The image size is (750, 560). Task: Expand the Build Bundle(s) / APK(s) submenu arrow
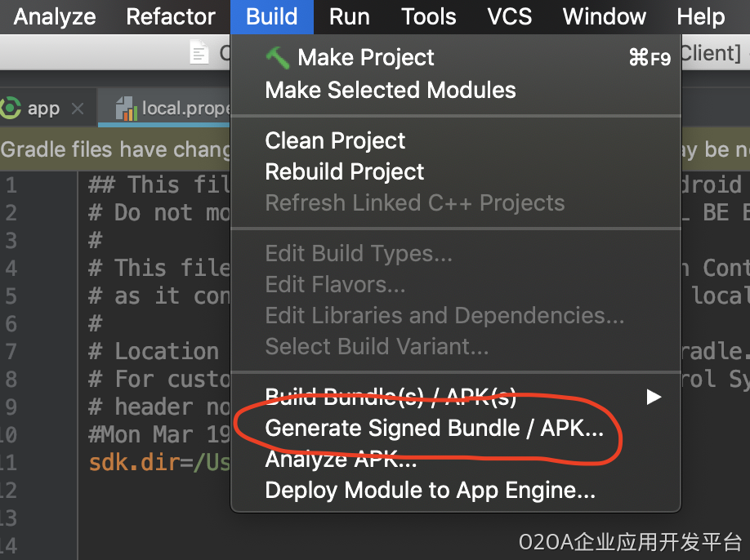point(653,397)
